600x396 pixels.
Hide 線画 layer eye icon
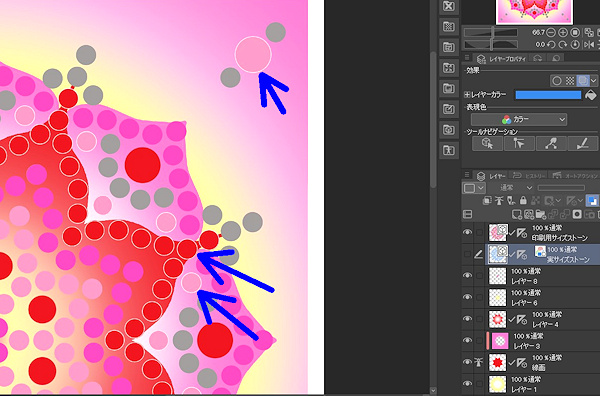pos(467,362)
